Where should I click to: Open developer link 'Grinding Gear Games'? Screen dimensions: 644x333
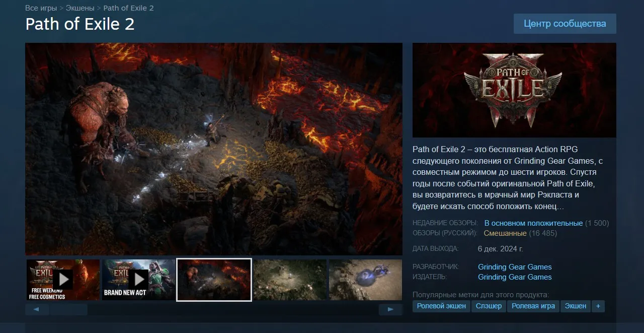[515, 267]
